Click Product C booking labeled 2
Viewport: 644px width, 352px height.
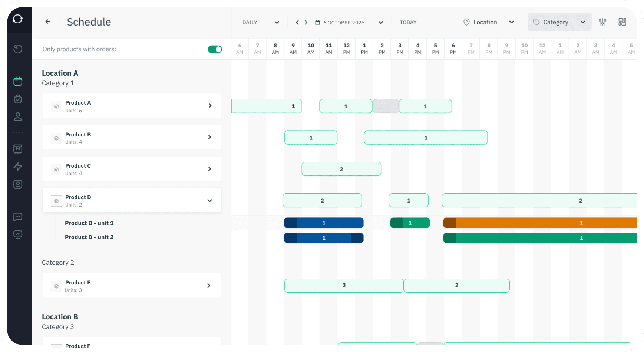click(341, 169)
